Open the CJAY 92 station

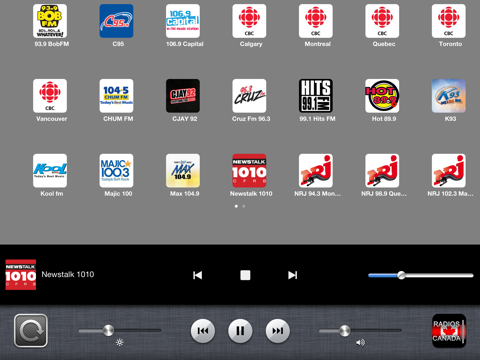pos(183,96)
